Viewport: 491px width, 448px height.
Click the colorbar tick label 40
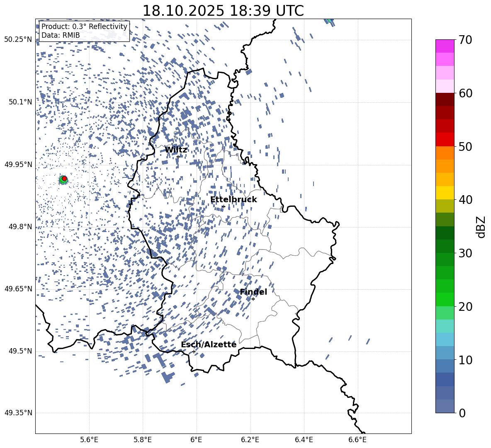tap(465, 200)
